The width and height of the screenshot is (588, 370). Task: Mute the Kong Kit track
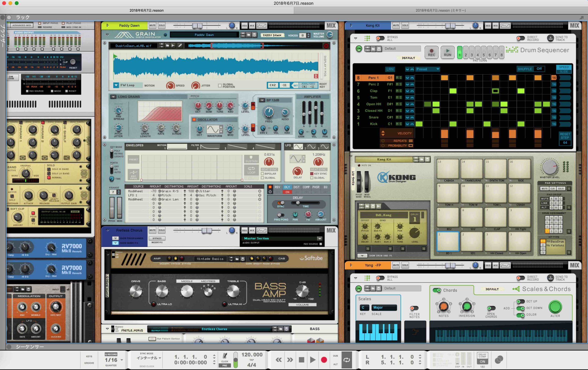396,25
